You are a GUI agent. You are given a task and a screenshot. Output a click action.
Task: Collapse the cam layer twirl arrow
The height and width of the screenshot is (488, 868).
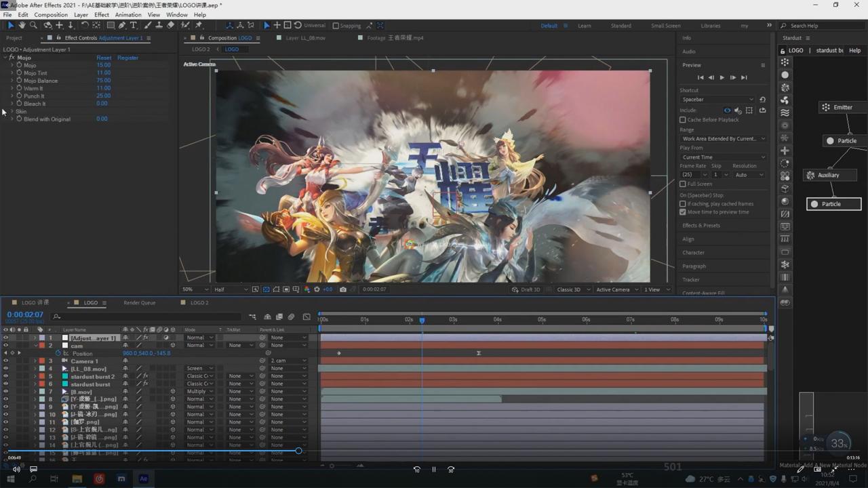35,346
